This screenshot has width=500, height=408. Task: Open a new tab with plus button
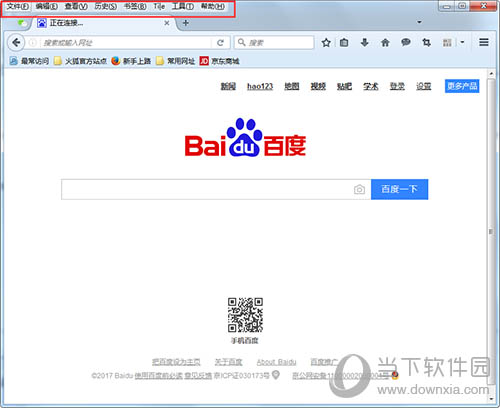pyautogui.click(x=186, y=23)
